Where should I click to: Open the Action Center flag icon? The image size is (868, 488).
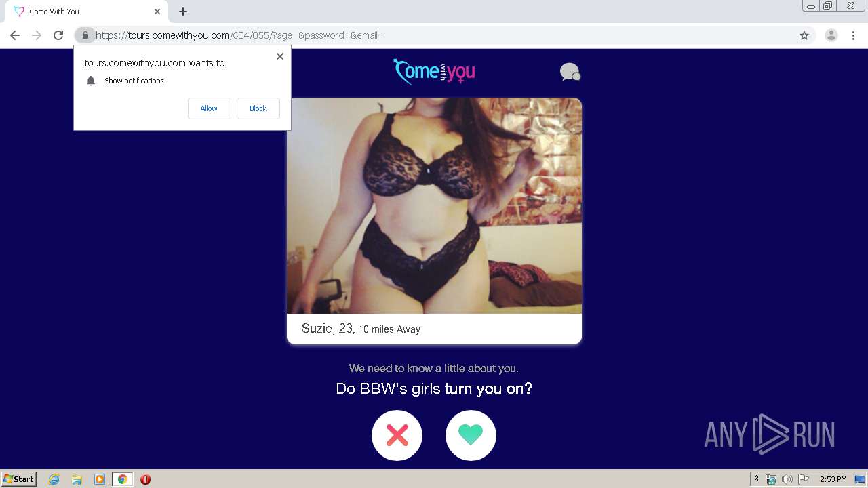(804, 479)
